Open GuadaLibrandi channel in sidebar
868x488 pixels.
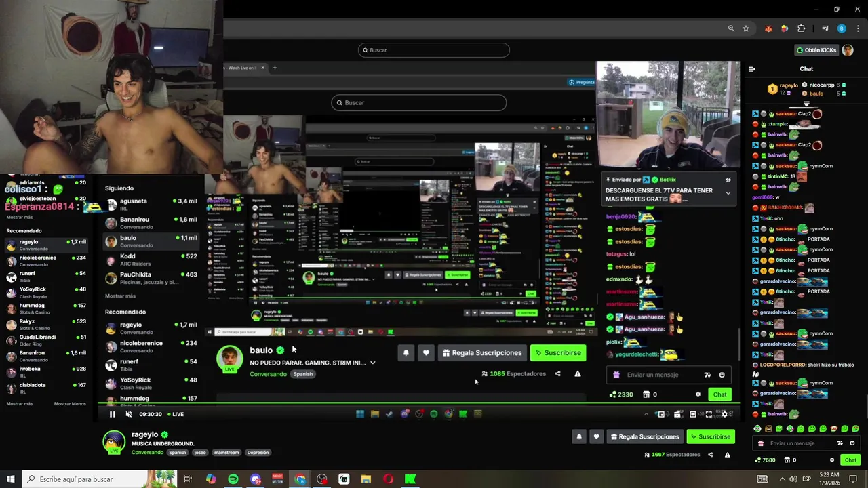[x=46, y=340]
